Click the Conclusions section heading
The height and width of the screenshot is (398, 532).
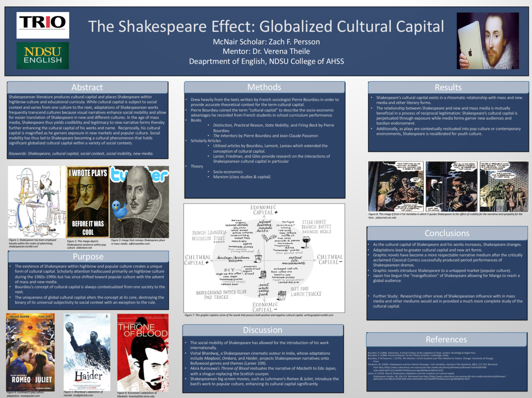447,233
